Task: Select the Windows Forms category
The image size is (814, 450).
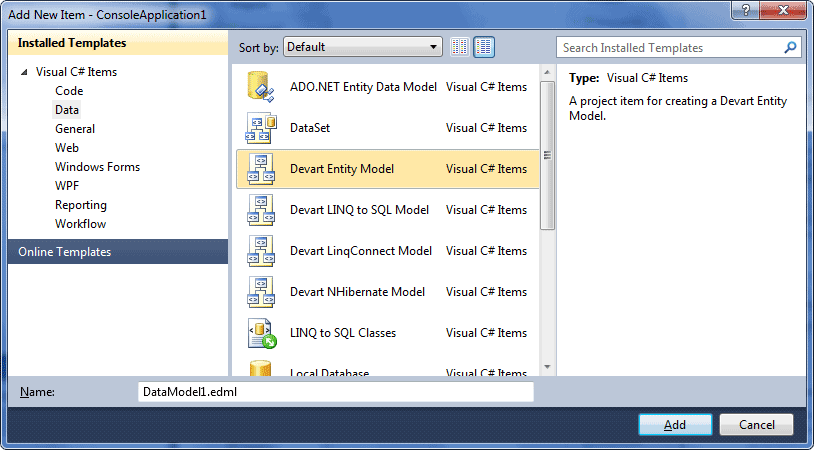Action: pos(98,167)
